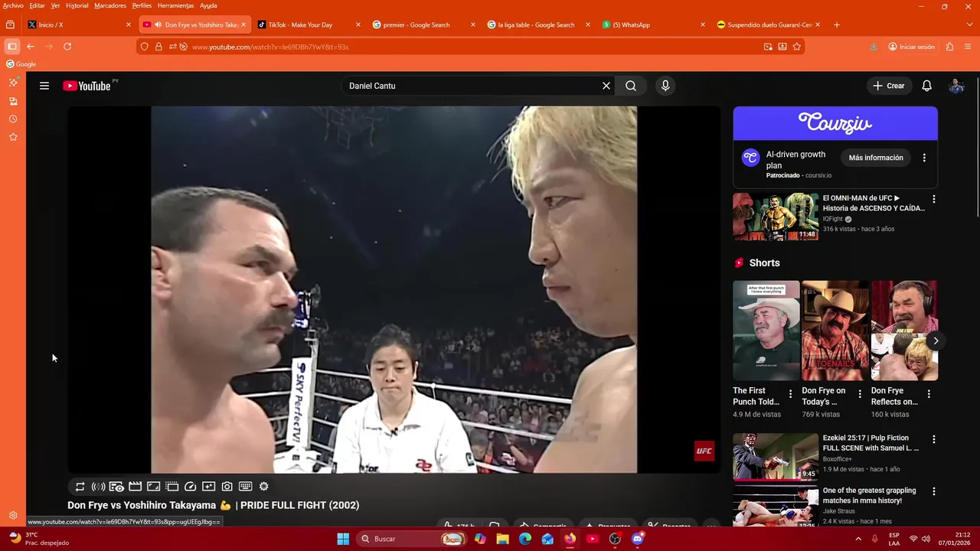Open options for El OMNI-MAN de UFC video
980x551 pixels.
[x=933, y=199]
